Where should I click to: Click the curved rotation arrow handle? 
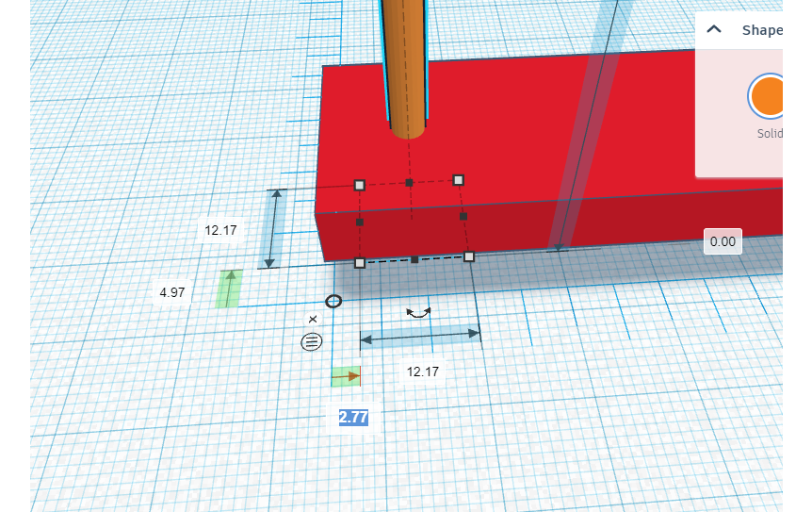418,312
